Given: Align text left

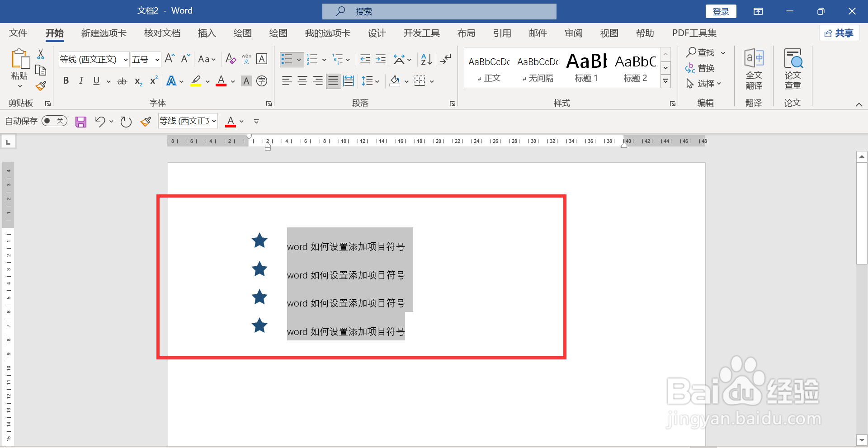Looking at the screenshot, I should coord(287,81).
